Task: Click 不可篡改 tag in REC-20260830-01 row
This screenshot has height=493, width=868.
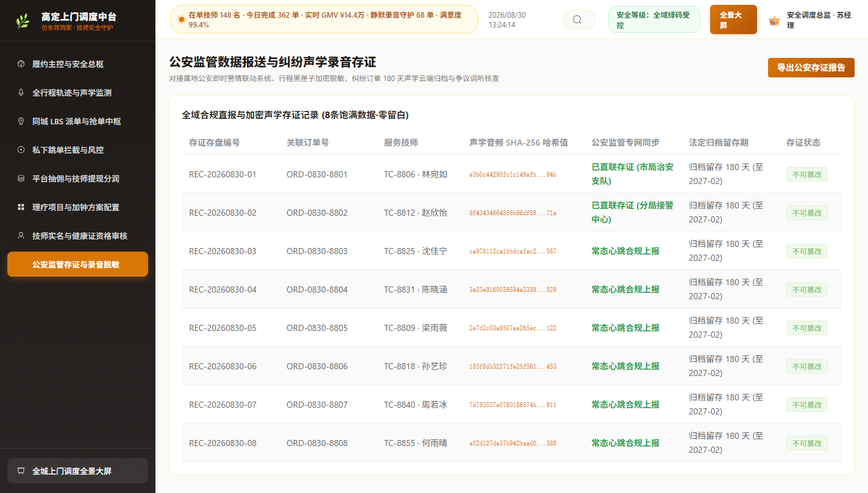Action: pyautogui.click(x=807, y=174)
